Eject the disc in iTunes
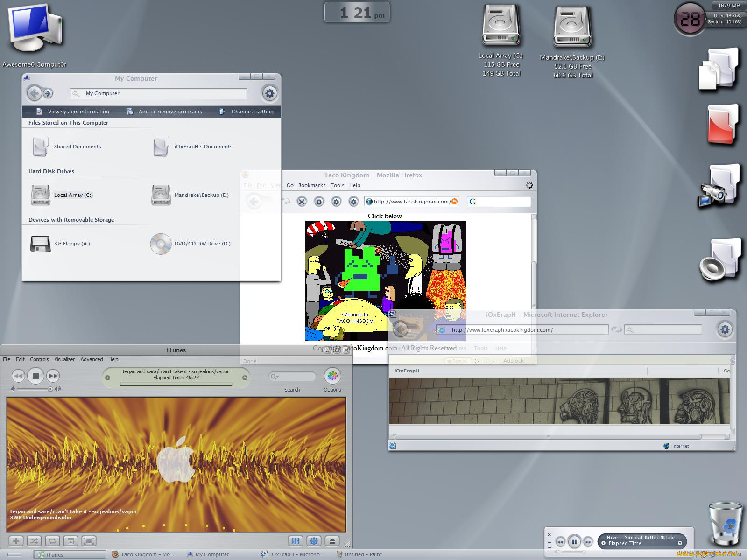This screenshot has height=560, width=747. 332,541
